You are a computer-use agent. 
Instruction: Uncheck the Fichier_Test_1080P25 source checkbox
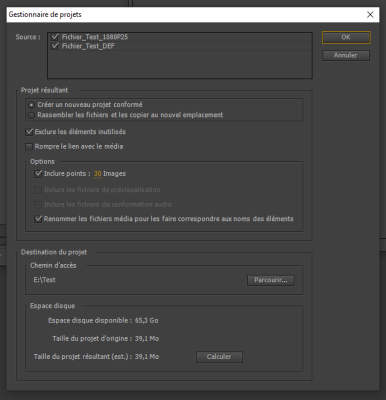coord(55,37)
